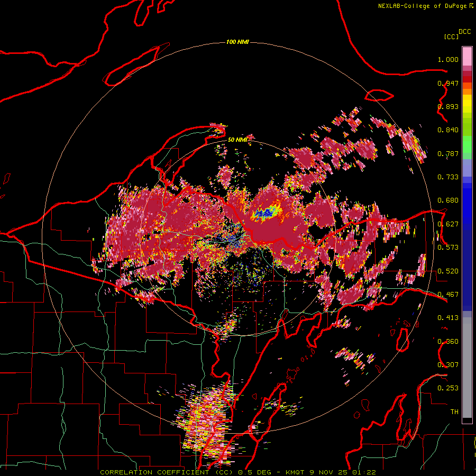Click the 0.787 color scale value
The width and height of the screenshot is (476, 476).
click(x=448, y=153)
